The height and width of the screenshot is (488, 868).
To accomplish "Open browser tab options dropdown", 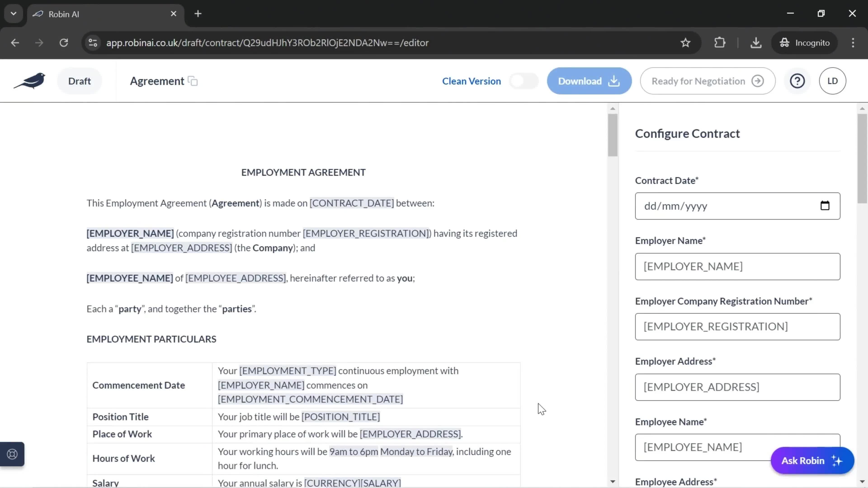I will (x=13, y=13).
